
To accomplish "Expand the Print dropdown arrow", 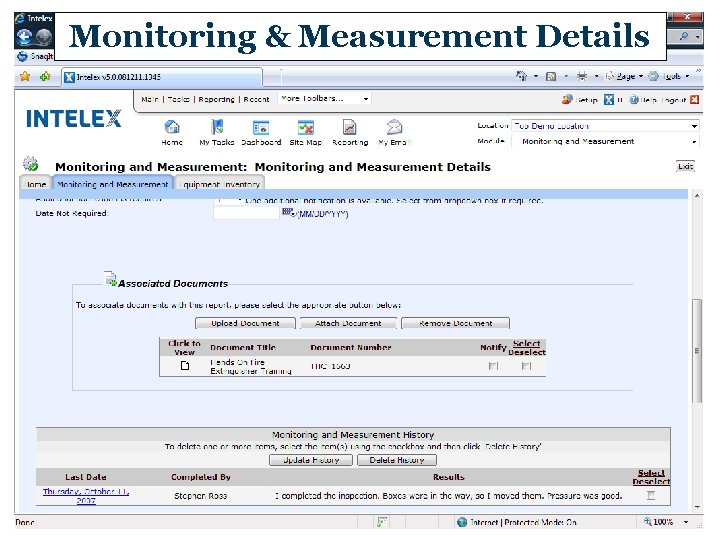I will [596, 76].
